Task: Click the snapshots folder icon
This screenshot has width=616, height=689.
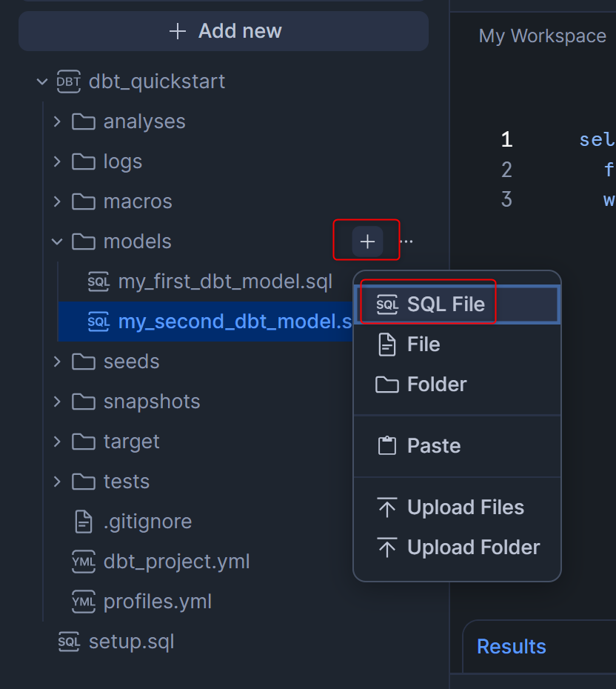Action: coord(84,402)
